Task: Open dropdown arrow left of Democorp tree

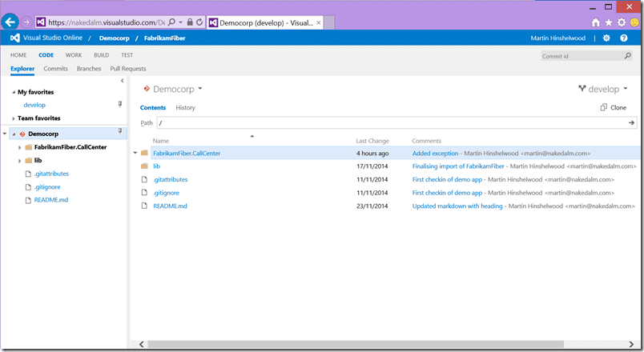Action: (x=5, y=134)
